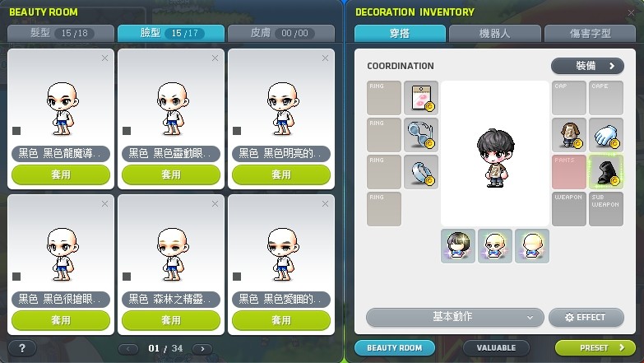Tick the checkbox on 森林之精靈 face card
644x363 pixels.
[x=127, y=277]
